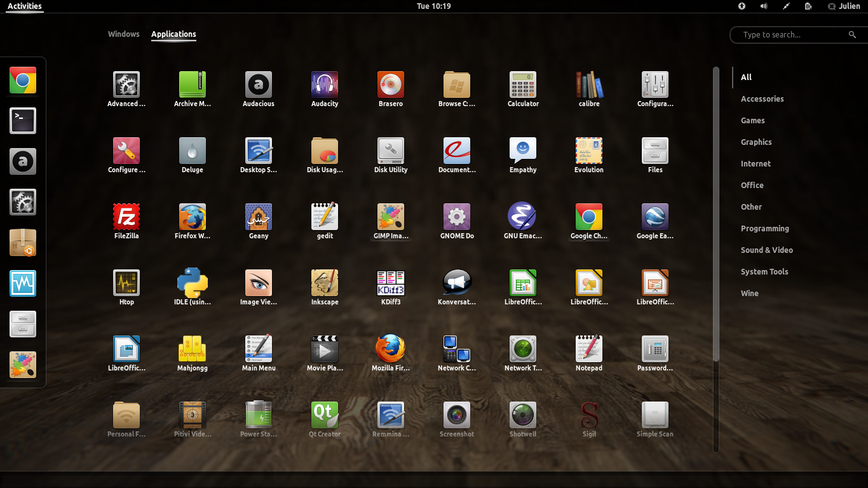Launch Notepad from the grid
This screenshot has height=488, width=868.
click(589, 353)
